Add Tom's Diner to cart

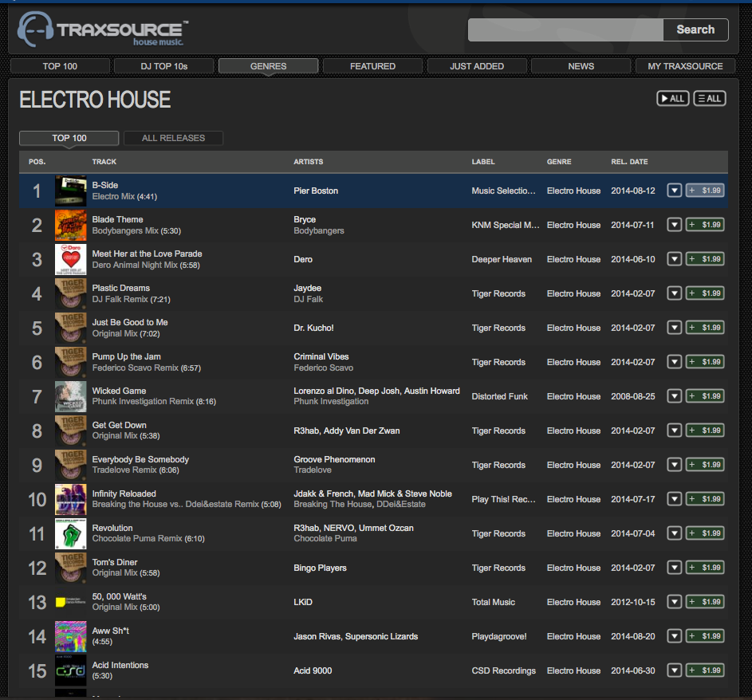click(704, 567)
